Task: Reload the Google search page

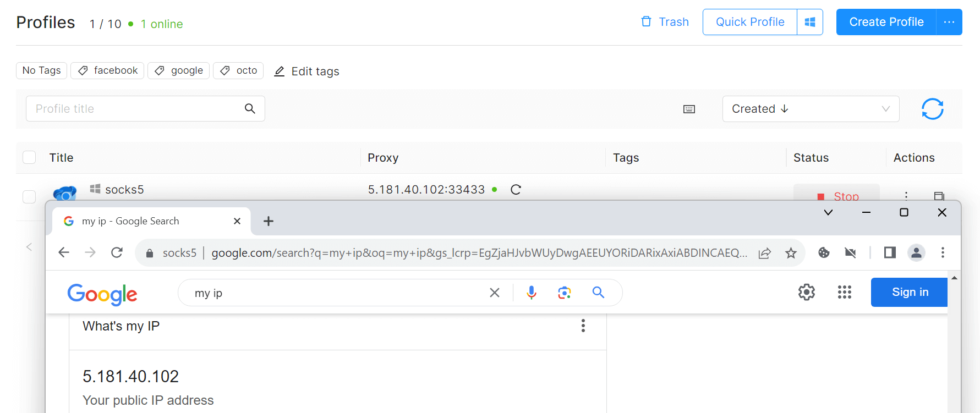Action: click(x=117, y=252)
